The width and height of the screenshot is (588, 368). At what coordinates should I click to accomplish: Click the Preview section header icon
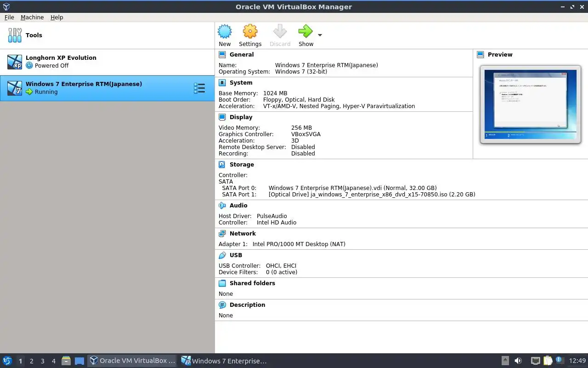click(481, 55)
